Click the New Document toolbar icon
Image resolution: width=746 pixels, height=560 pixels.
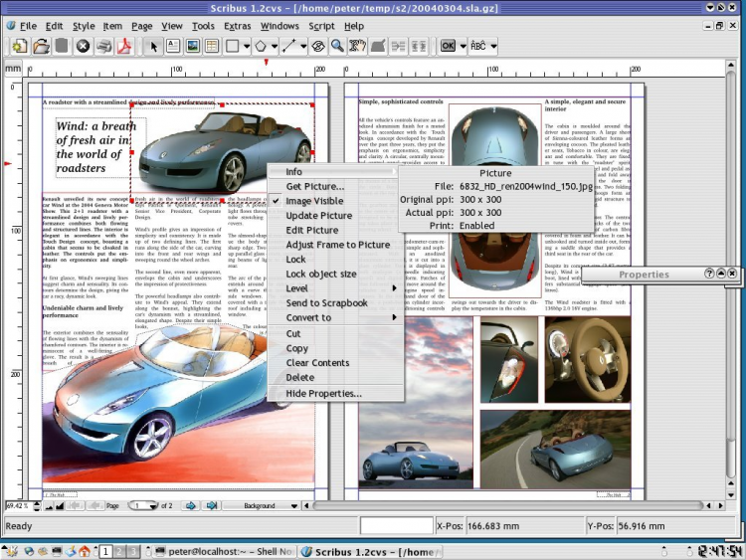coord(19,46)
